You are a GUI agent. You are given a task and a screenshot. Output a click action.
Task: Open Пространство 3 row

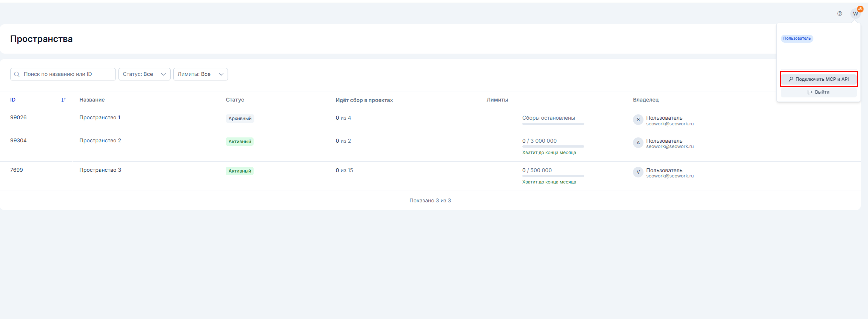430,176
